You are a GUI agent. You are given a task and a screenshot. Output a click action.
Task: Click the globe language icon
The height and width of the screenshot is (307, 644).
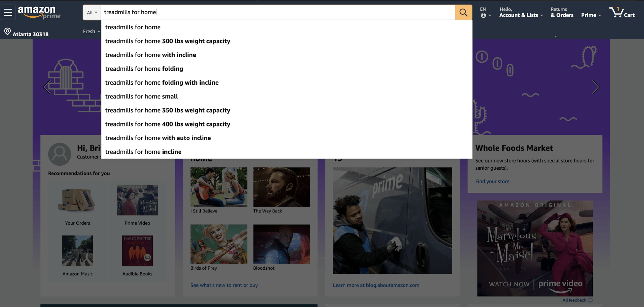[484, 15]
